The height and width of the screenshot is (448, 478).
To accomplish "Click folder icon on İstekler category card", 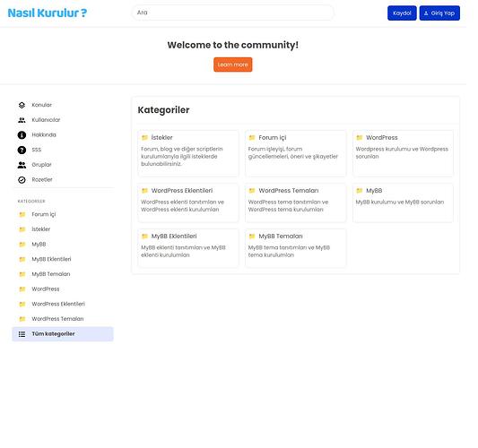I will click(x=144, y=138).
